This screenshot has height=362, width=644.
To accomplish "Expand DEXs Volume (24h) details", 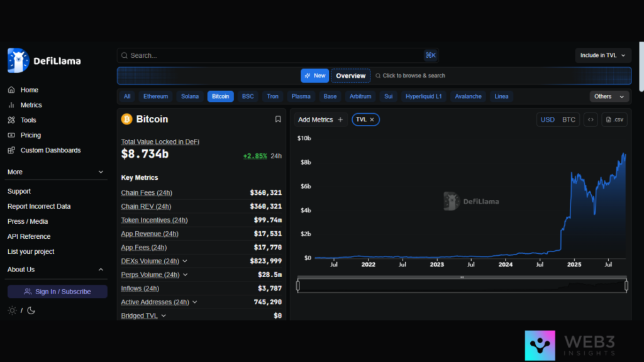I will coord(185,261).
